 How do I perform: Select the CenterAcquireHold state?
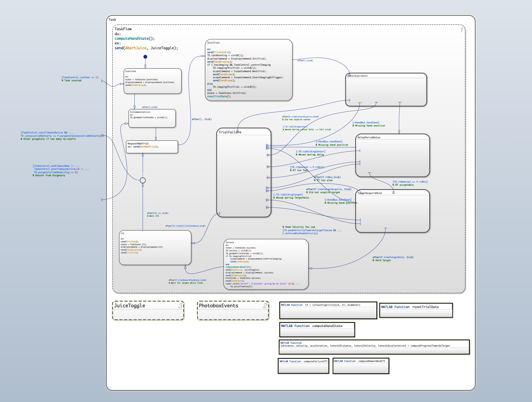pyautogui.click(x=386, y=90)
